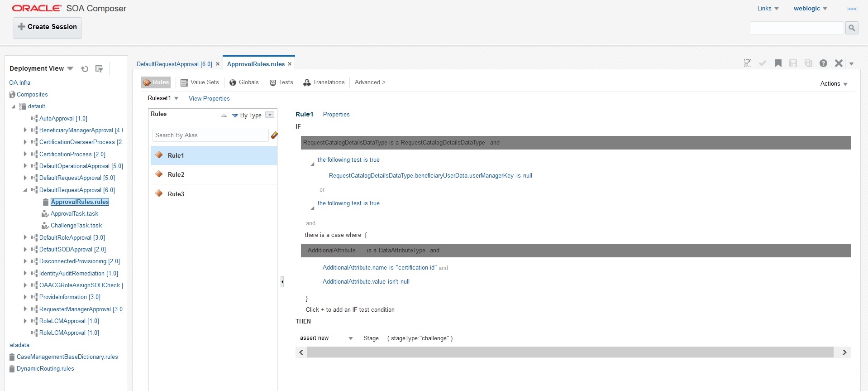This screenshot has width=868, height=391.
Task: Click the ascending sort triangle in Rules
Action: 224,116
